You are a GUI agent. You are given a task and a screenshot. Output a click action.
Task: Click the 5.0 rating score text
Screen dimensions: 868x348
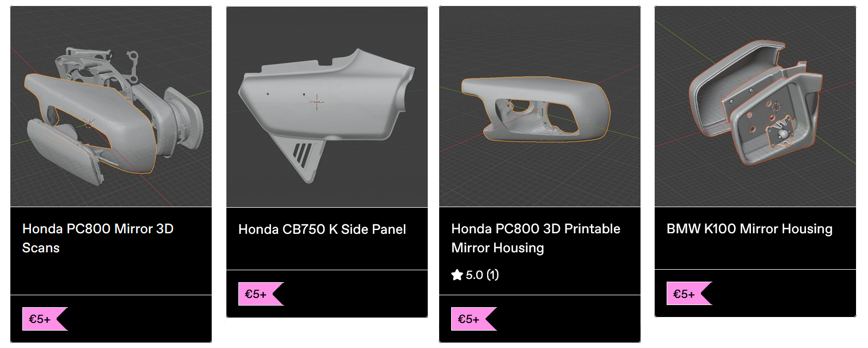pos(475,275)
